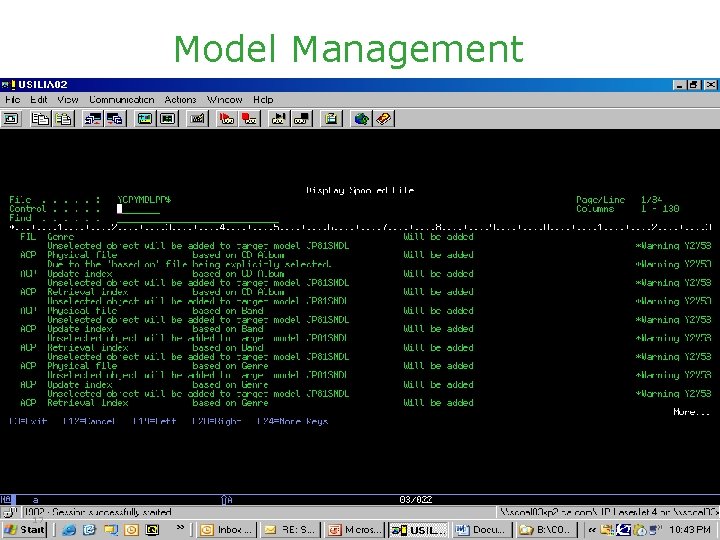
Task: Click the Stop macro toolbar icon
Action: (249, 119)
